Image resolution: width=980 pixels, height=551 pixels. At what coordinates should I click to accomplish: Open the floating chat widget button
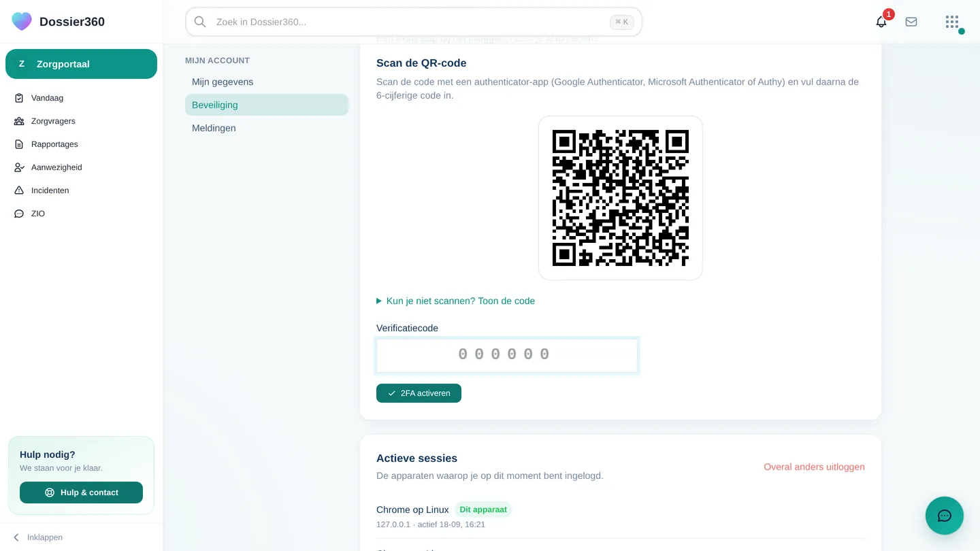(945, 516)
